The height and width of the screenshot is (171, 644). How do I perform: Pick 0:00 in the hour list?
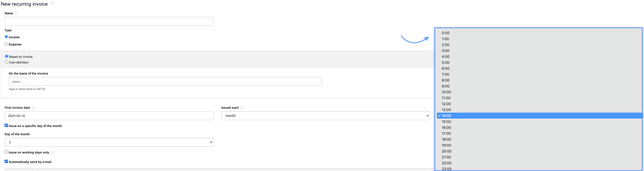click(446, 33)
